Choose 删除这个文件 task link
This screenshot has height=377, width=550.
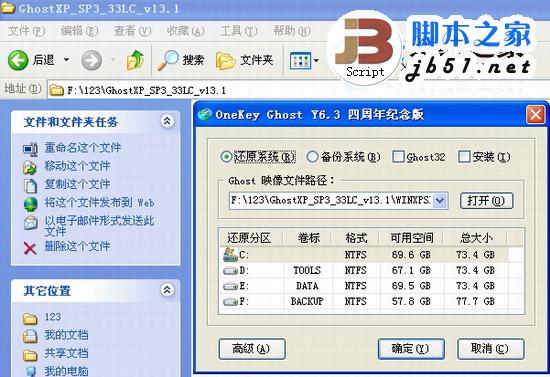77,246
